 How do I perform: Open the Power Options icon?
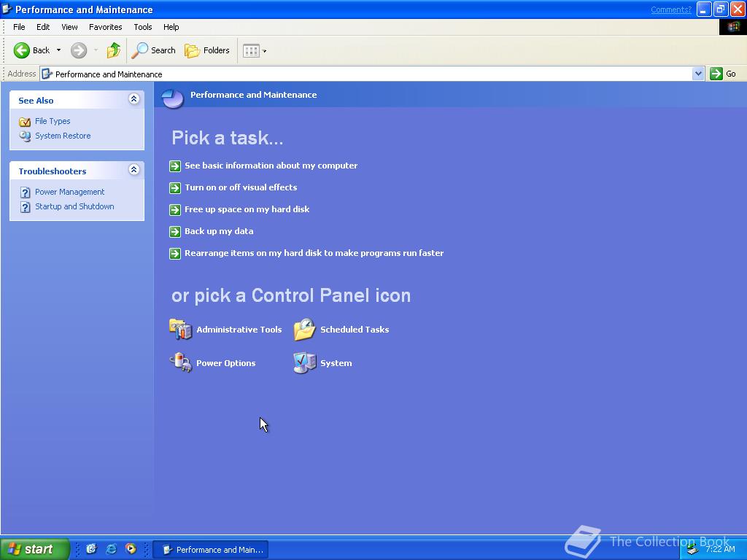(x=181, y=363)
